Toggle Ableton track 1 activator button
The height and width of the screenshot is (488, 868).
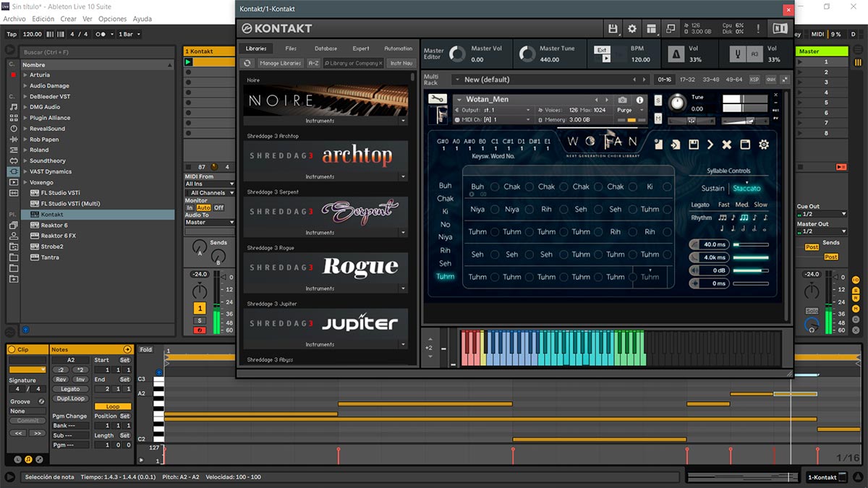coord(200,309)
